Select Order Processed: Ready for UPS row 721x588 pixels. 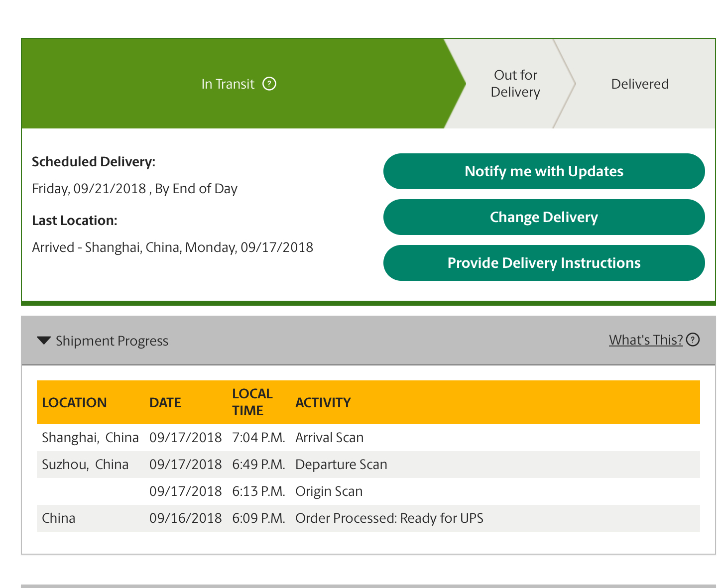[x=389, y=518]
